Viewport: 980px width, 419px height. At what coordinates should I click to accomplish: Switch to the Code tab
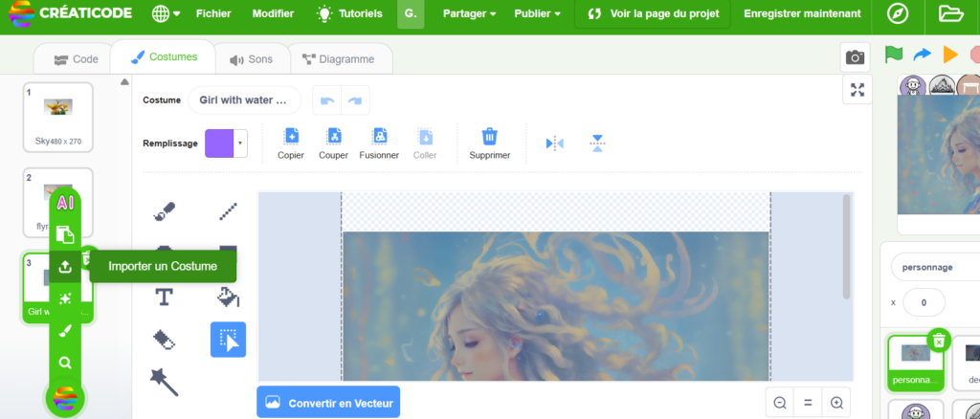(76, 59)
